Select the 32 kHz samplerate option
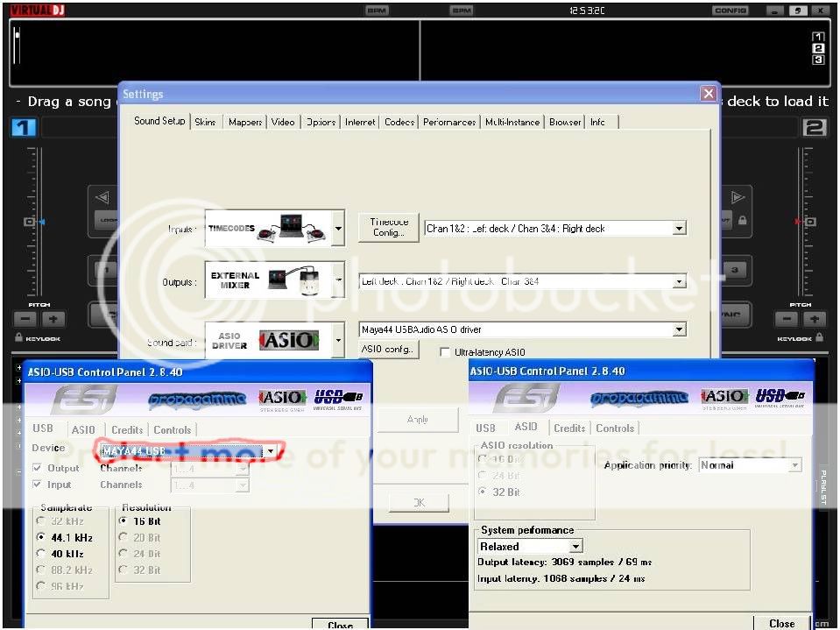Viewport: 840px width, 630px height. click(x=40, y=520)
